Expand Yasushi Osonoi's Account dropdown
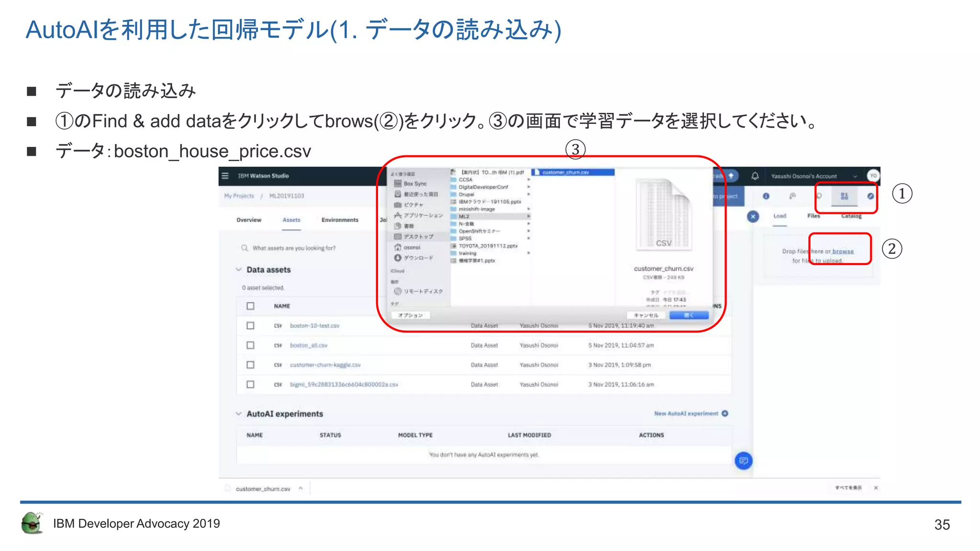This screenshot has width=980, height=551. [x=855, y=176]
